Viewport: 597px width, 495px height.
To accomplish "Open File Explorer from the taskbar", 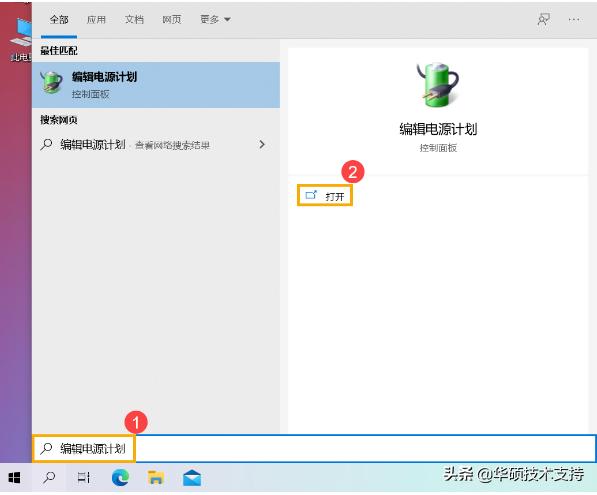I will pyautogui.click(x=156, y=477).
